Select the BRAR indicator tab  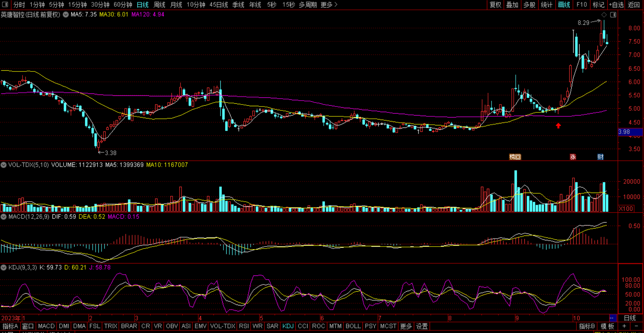click(129, 326)
